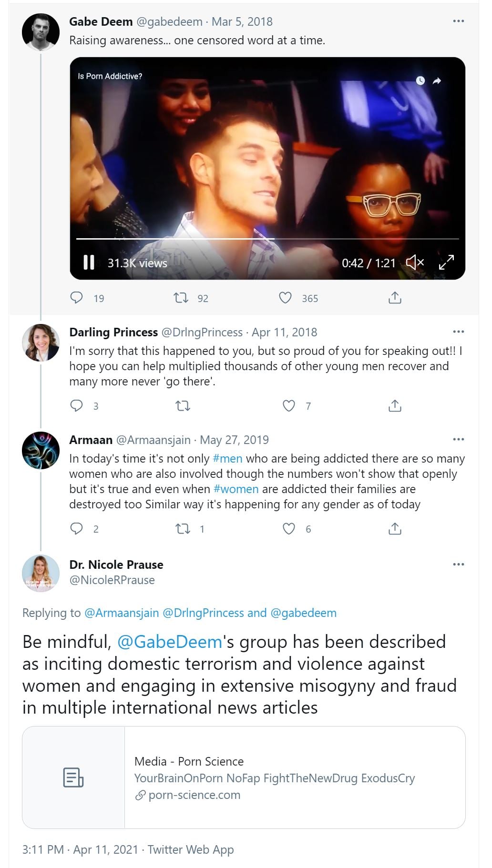Share Gabe Deem's tweet

(395, 298)
